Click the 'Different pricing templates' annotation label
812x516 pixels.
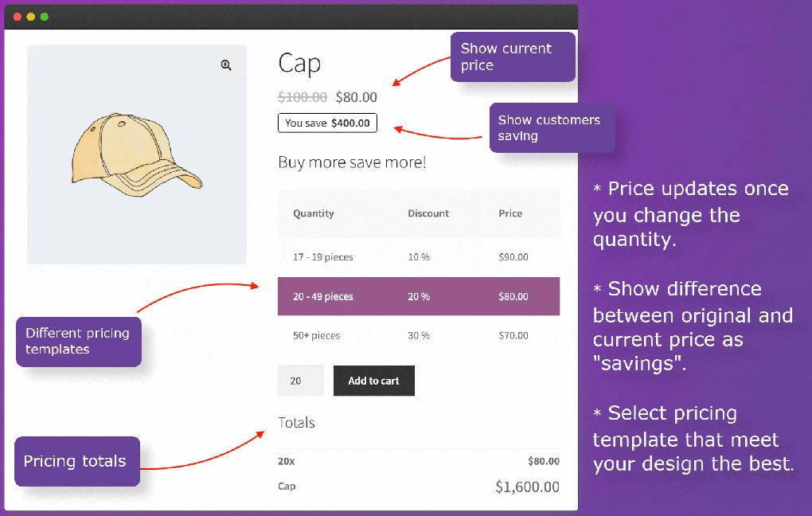(78, 342)
